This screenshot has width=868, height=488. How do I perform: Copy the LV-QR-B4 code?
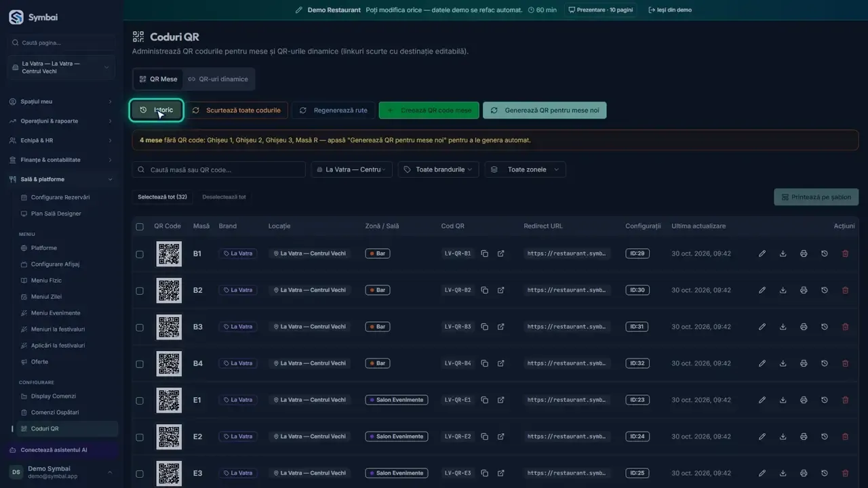(x=485, y=363)
